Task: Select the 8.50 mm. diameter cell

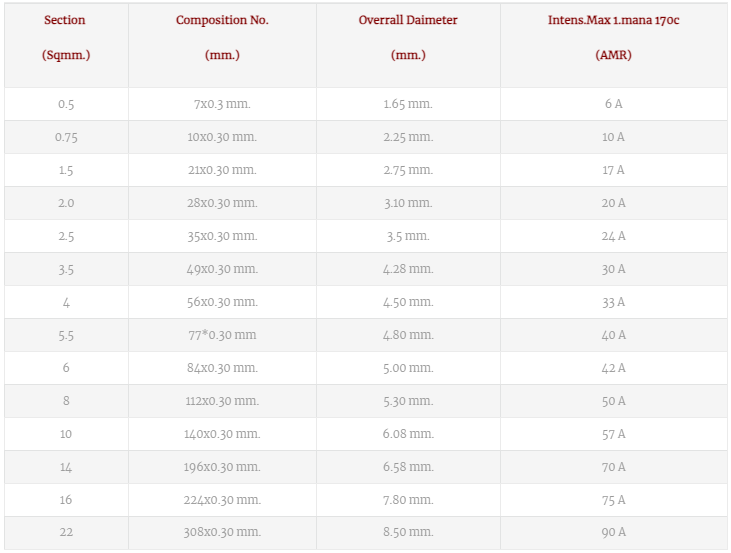Action: tap(408, 532)
